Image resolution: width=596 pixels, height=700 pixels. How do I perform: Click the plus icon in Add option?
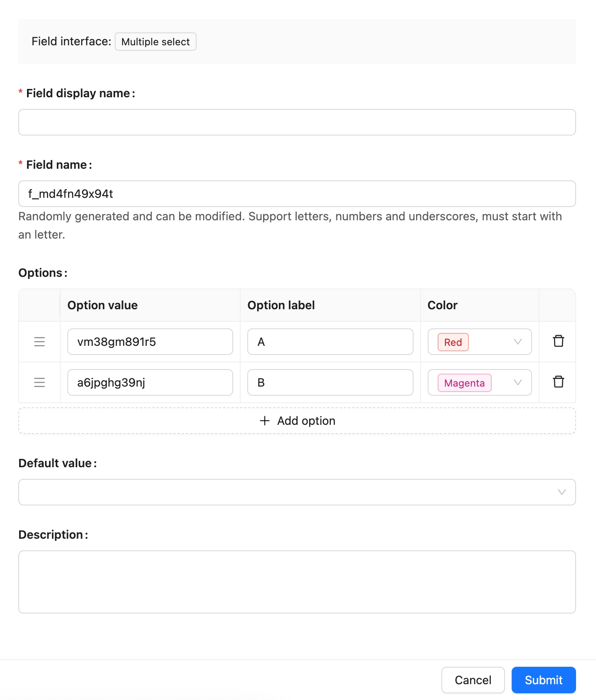click(265, 421)
